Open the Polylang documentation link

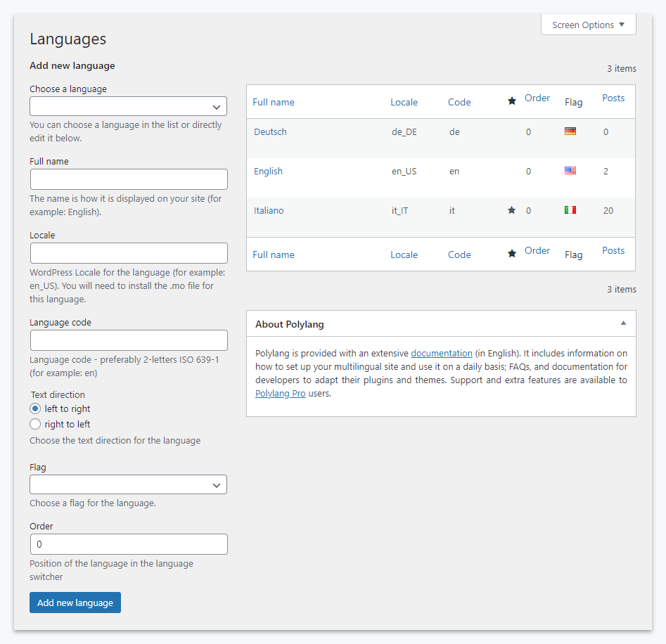[442, 353]
